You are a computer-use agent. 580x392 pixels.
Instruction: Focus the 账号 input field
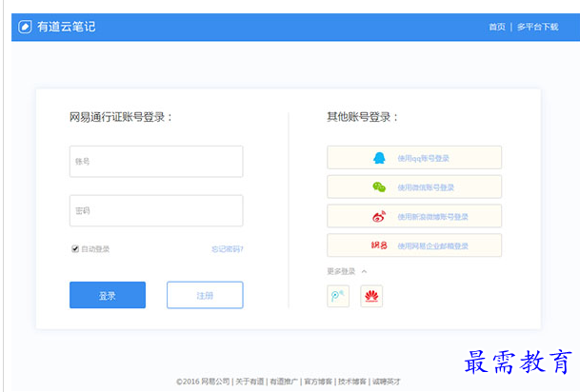156,162
